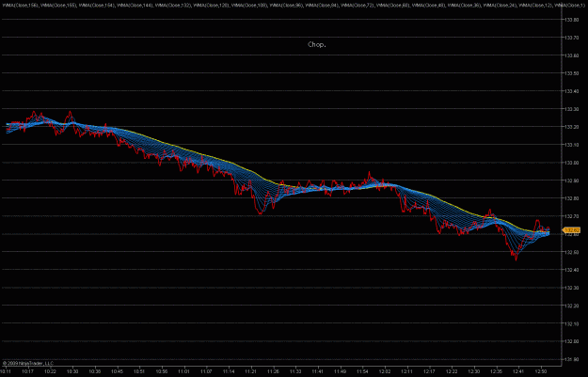Select the WMA(Close,36) indicator label
588x377 pixels.
pos(464,6)
